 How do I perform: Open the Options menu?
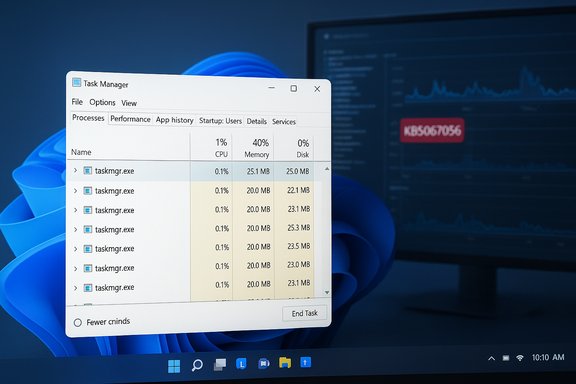tap(102, 103)
